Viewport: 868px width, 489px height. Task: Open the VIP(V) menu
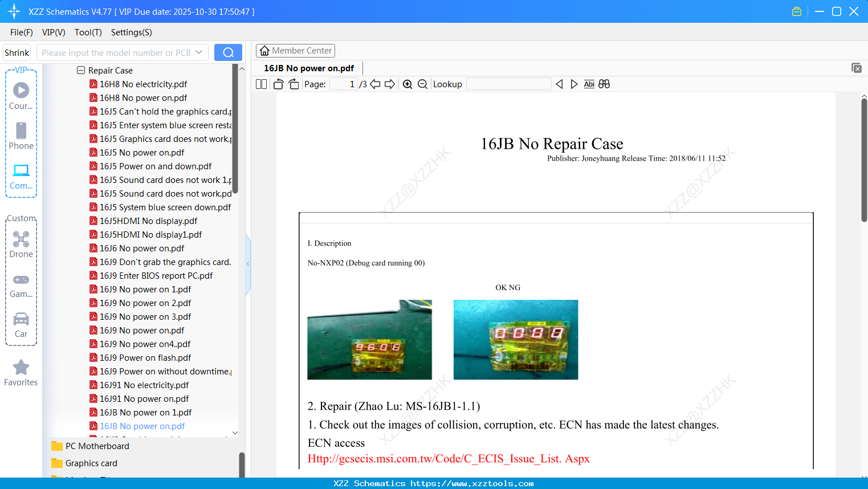54,32
